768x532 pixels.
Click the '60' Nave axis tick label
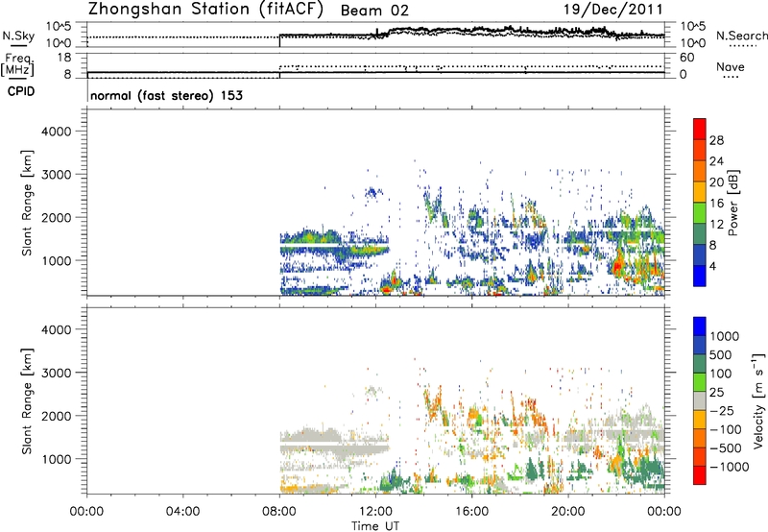(x=686, y=58)
